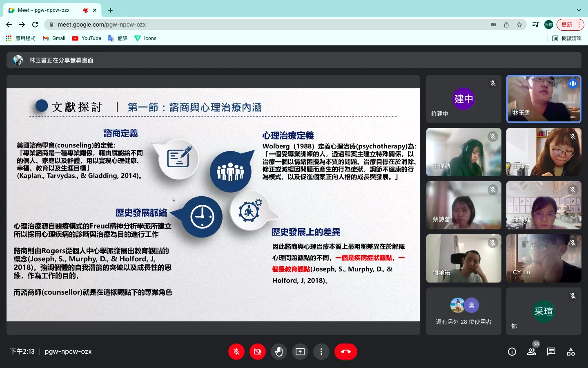Click the clock icon on slide
The width and height of the screenshot is (588, 368).
(202, 217)
